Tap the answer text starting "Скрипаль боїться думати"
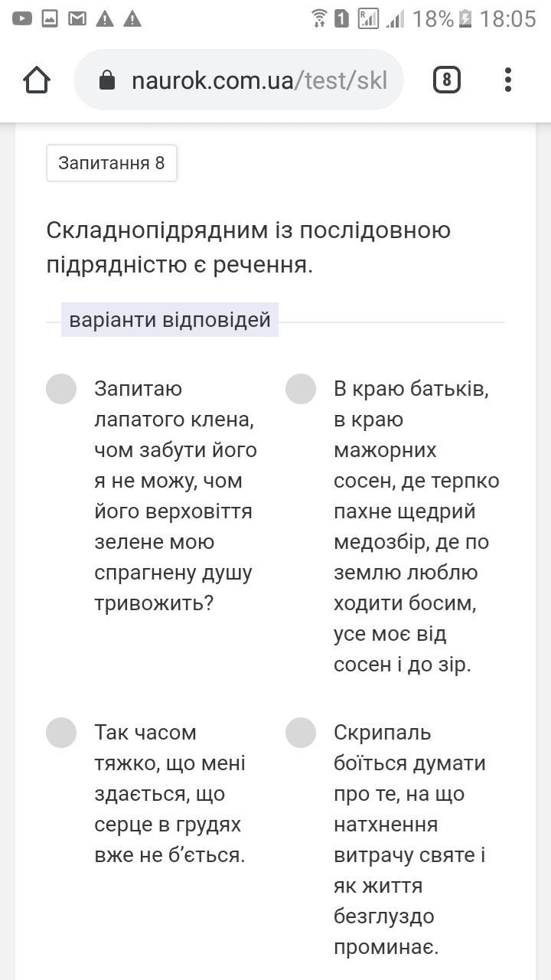Screen dimensions: 551x980 (409, 839)
